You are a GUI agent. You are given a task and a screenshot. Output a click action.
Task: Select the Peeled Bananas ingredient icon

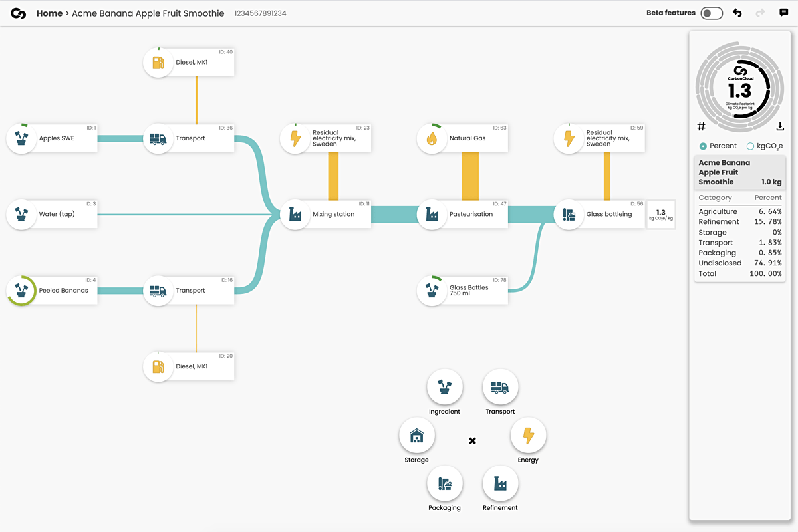tap(21, 291)
